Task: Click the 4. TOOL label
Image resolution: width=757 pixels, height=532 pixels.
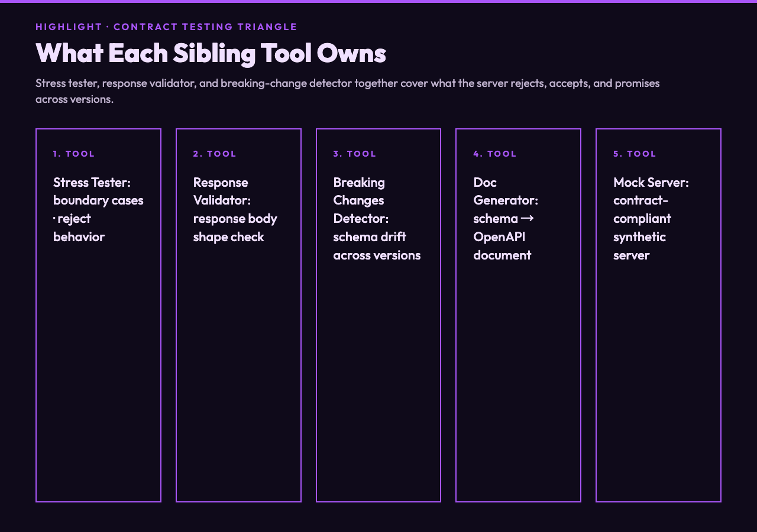Action: 495,154
